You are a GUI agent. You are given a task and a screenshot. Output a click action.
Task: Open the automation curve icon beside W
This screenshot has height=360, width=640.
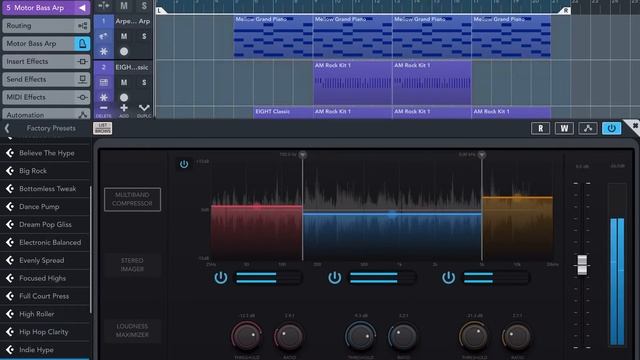click(x=588, y=128)
